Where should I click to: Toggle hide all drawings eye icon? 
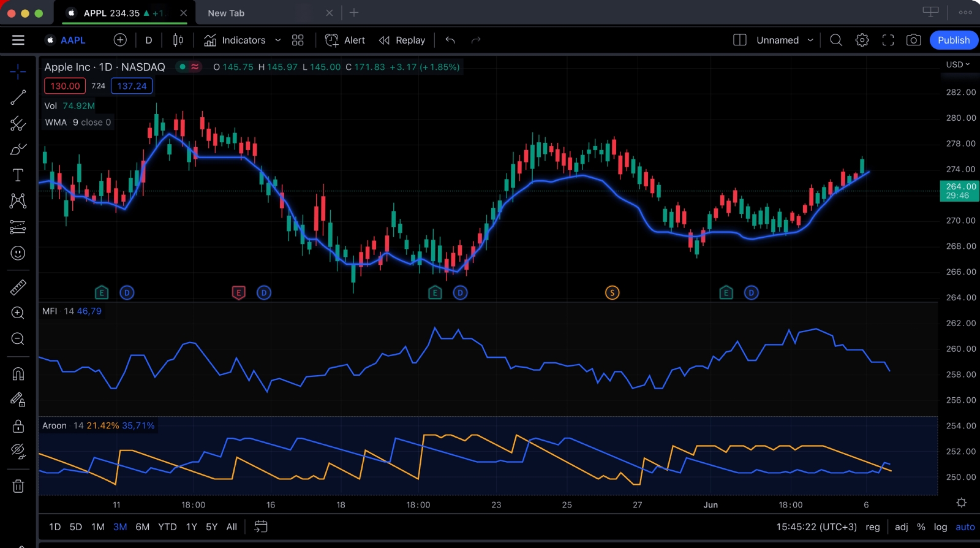click(x=18, y=451)
